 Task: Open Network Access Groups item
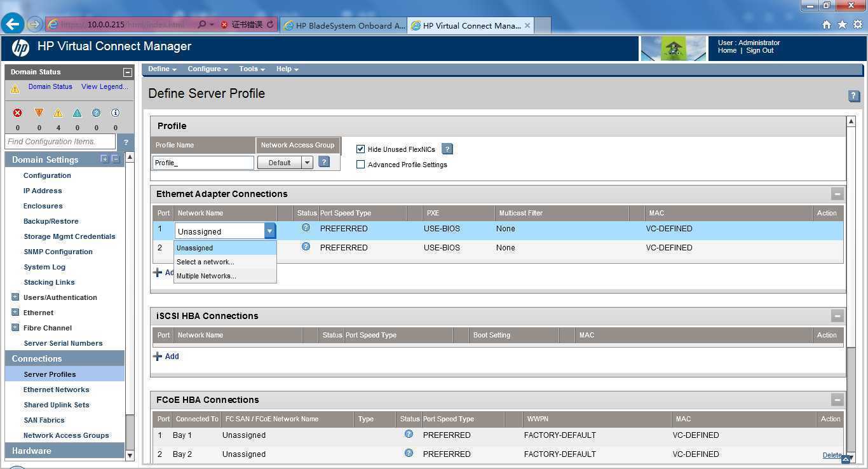click(x=66, y=435)
